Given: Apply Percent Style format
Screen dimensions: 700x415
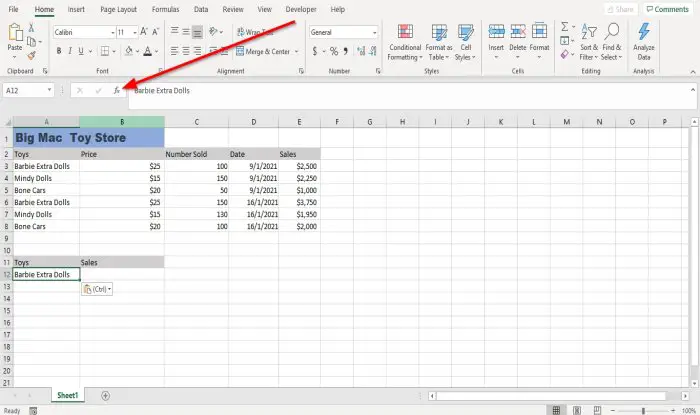Looking at the screenshot, I should click(334, 51).
